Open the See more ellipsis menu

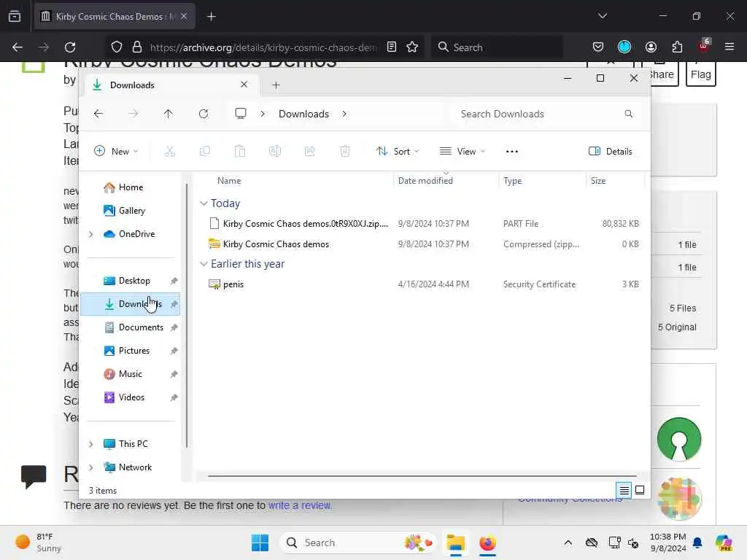pos(511,152)
